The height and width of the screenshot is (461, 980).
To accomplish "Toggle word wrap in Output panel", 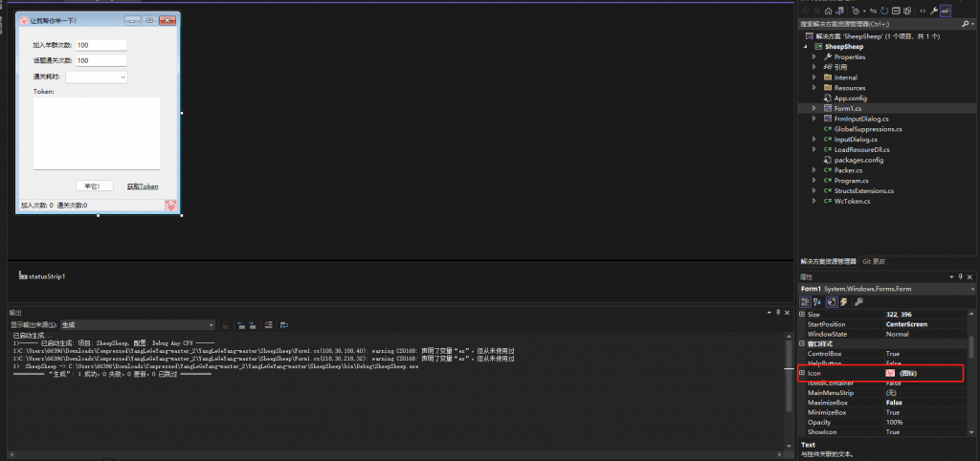I will pos(284,325).
